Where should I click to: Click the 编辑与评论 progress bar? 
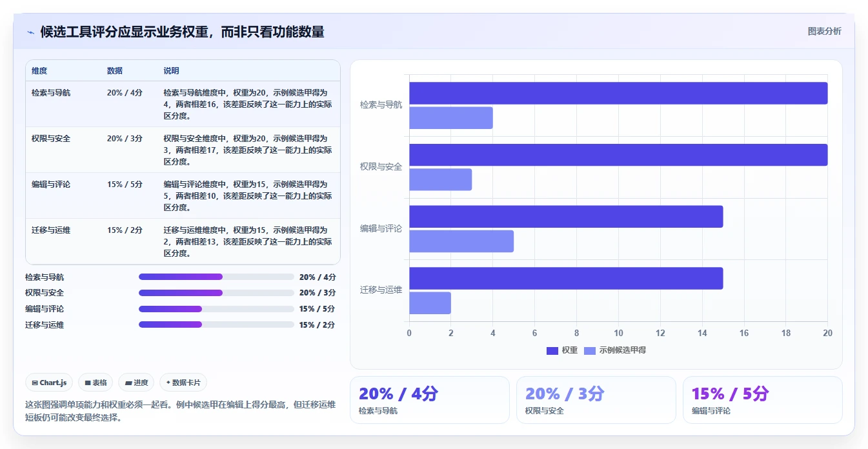pyautogui.click(x=216, y=309)
